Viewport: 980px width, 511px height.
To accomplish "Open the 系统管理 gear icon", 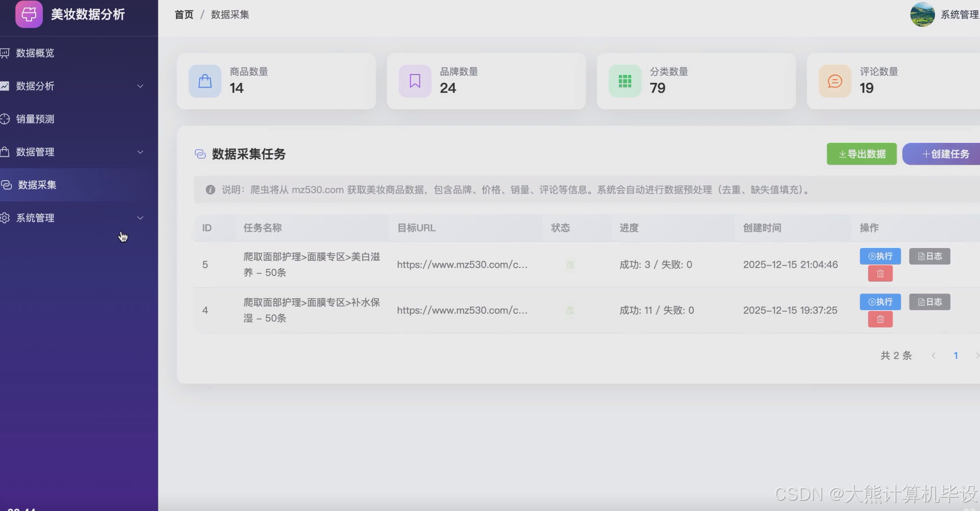I will pos(6,218).
